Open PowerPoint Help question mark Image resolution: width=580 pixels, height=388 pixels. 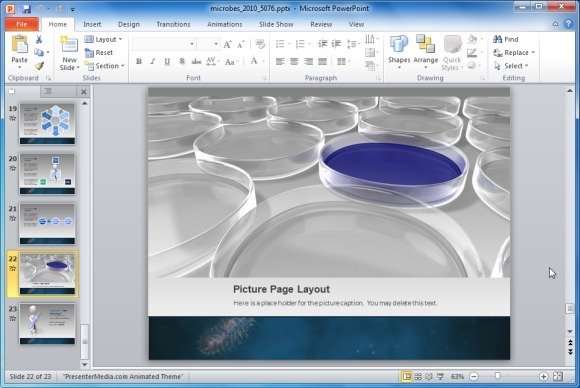click(x=568, y=24)
